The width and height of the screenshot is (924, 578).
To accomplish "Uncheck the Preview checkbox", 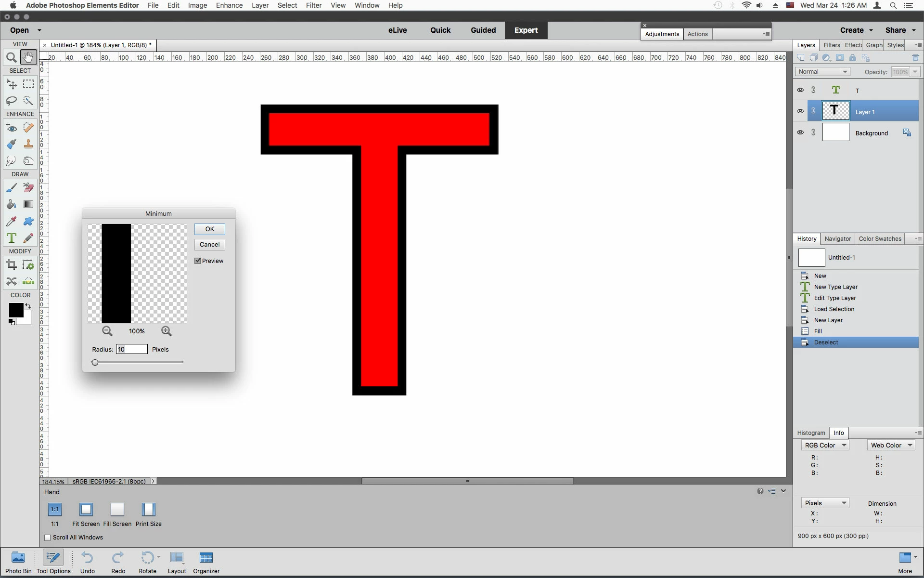I will pos(198,261).
